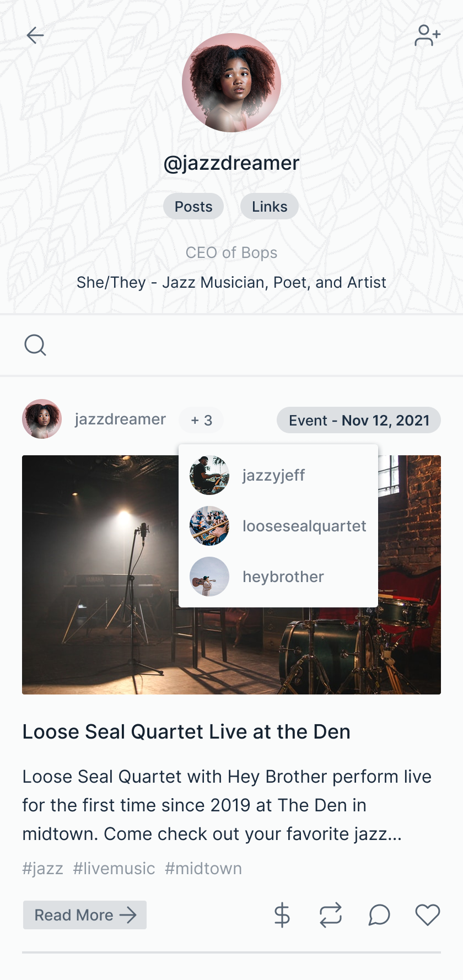The image size is (463, 980).
Task: Click the post author's small avatar
Action: point(42,419)
